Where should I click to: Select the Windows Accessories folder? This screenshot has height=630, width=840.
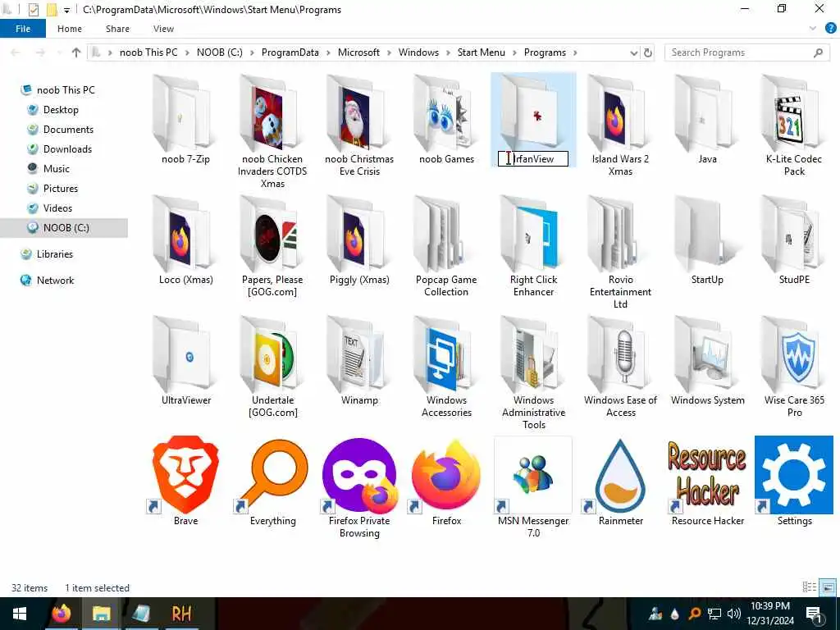pyautogui.click(x=446, y=354)
